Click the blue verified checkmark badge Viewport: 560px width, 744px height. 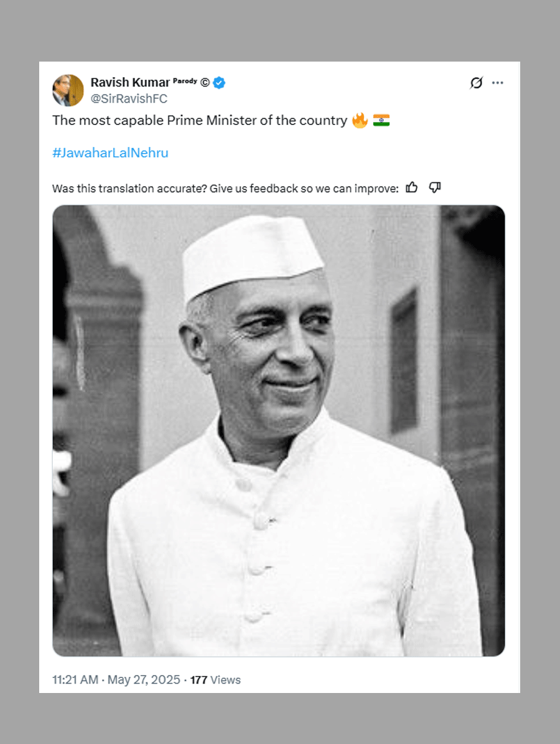(x=218, y=82)
